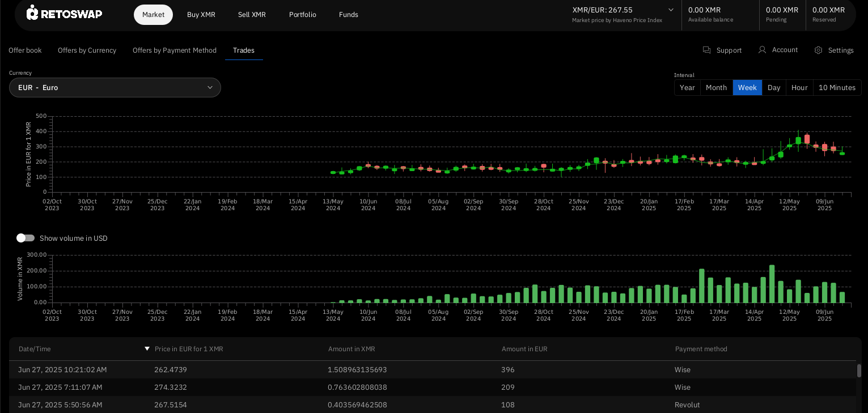Click amount 1.508963135693
The height and width of the screenshot is (413, 868).
[357, 369]
